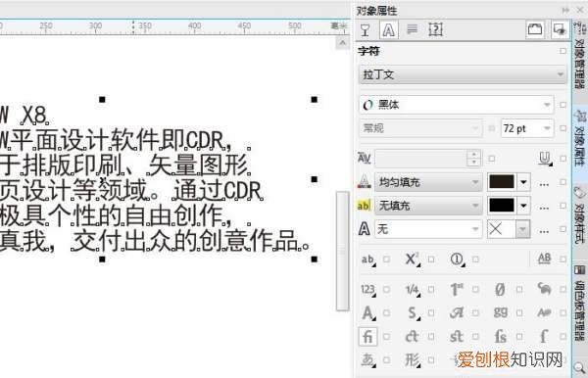Click style indicator box beside 字符 header
The height and width of the screenshot is (378, 588).
coord(563,51)
